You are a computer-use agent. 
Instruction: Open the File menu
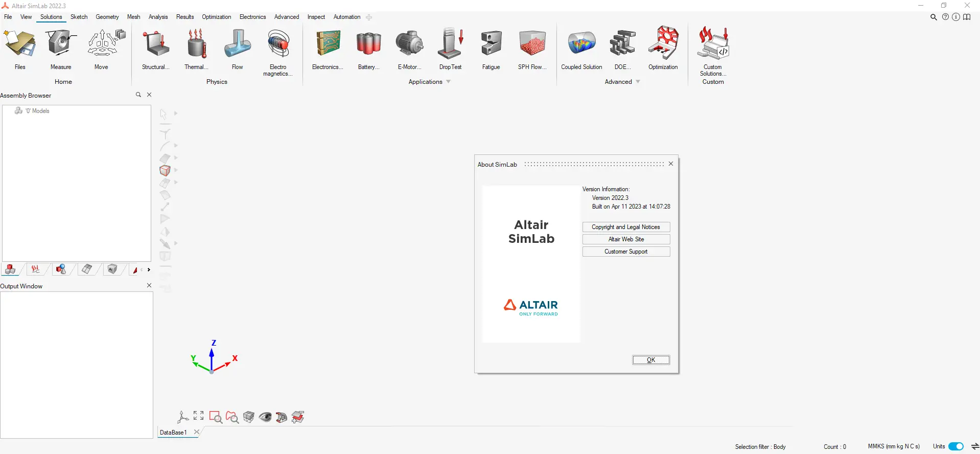(8, 17)
